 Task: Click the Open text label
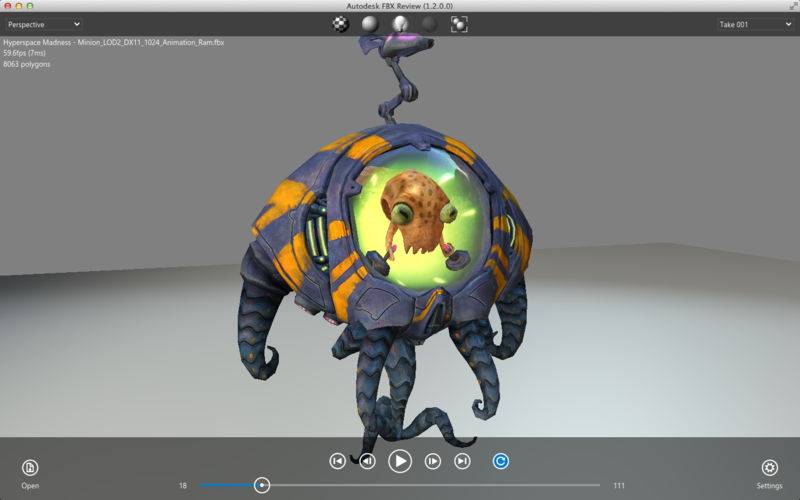[x=30, y=486]
